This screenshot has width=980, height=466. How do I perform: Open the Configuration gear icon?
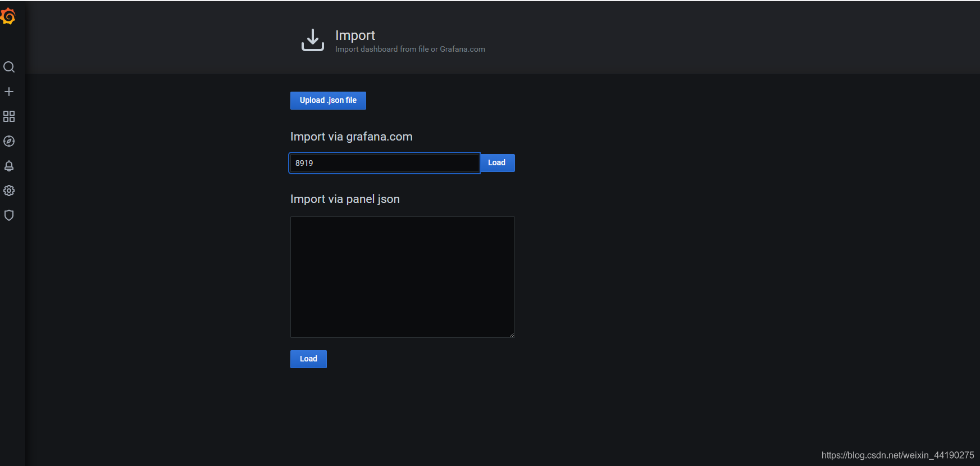tap(9, 191)
